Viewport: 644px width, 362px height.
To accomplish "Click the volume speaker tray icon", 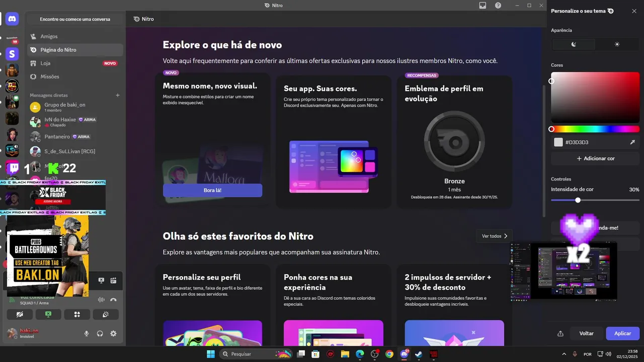I will pos(608,354).
